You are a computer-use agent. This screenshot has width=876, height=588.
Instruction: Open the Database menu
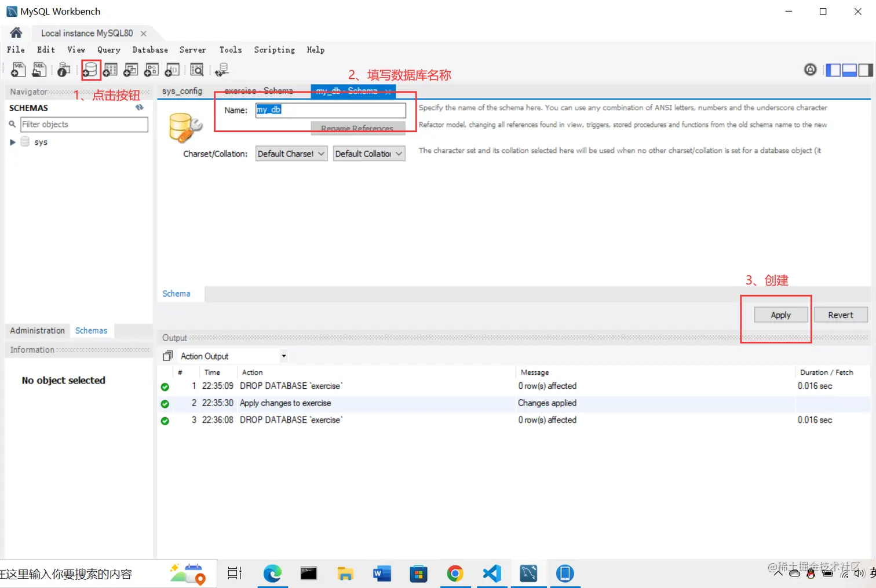click(150, 50)
